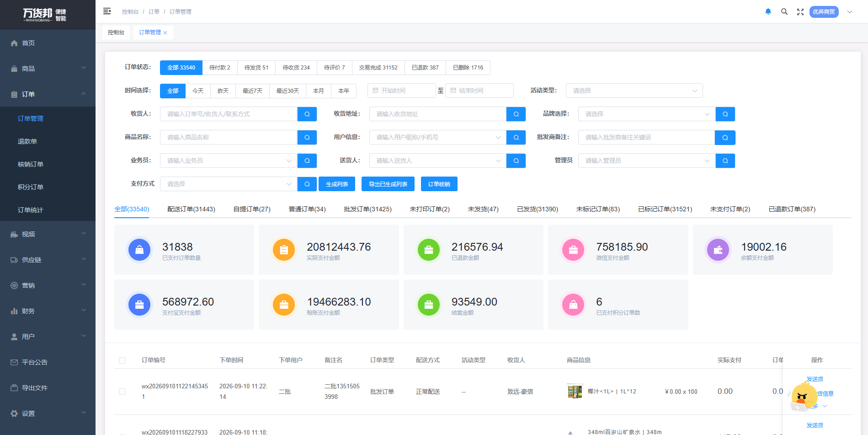Click the 导出已生成列表 button
This screenshot has height=435, width=868.
(x=388, y=184)
